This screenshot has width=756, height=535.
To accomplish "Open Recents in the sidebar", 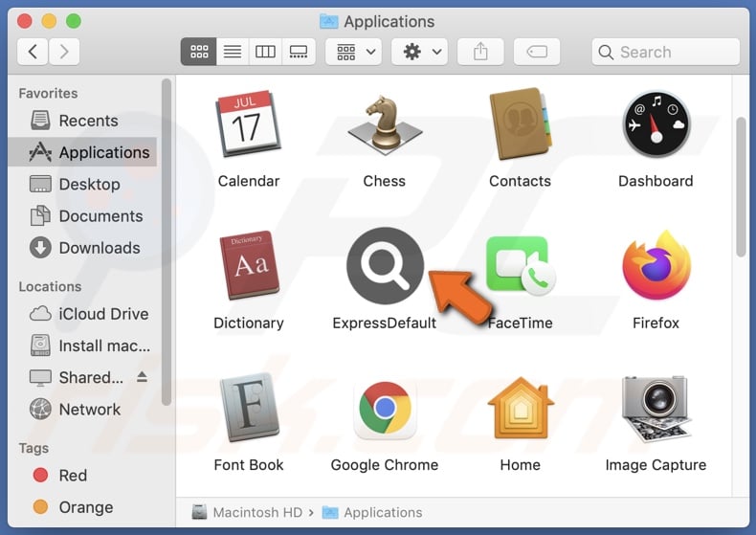I will [82, 121].
